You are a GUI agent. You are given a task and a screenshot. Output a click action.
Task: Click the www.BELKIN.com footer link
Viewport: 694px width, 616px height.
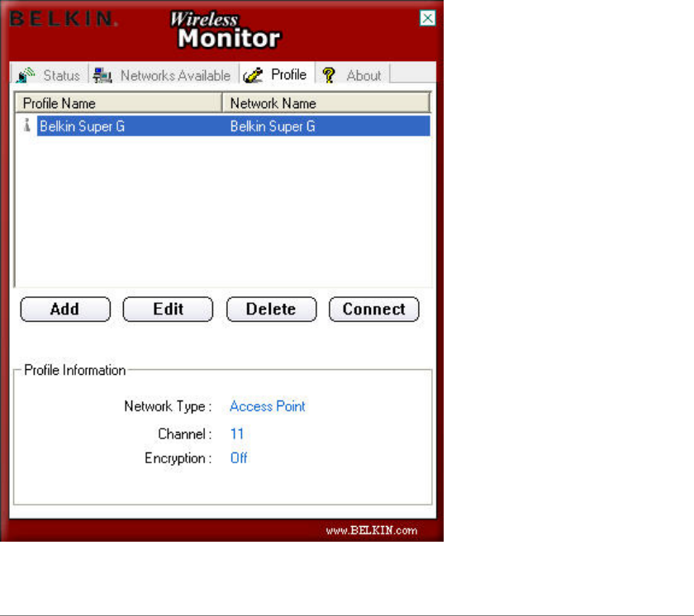(372, 530)
